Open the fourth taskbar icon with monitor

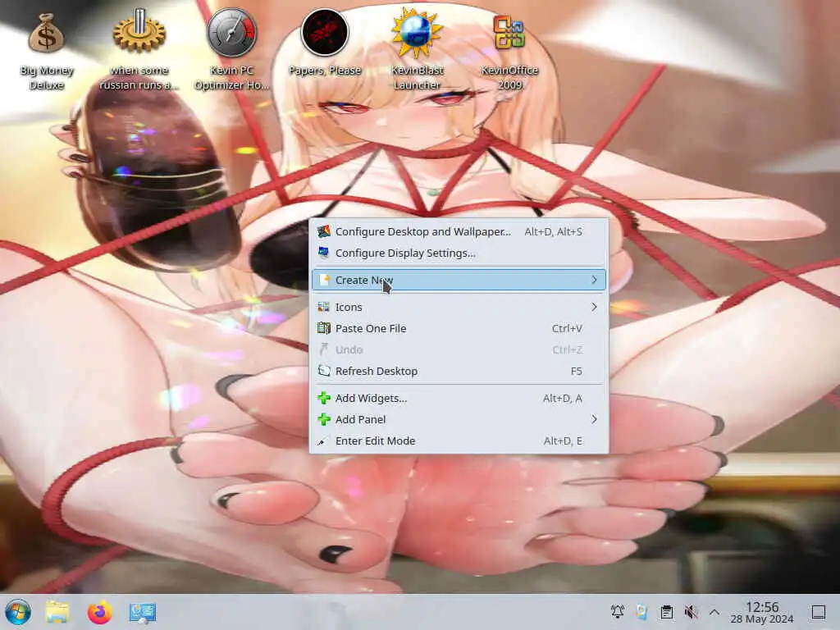pos(143,612)
